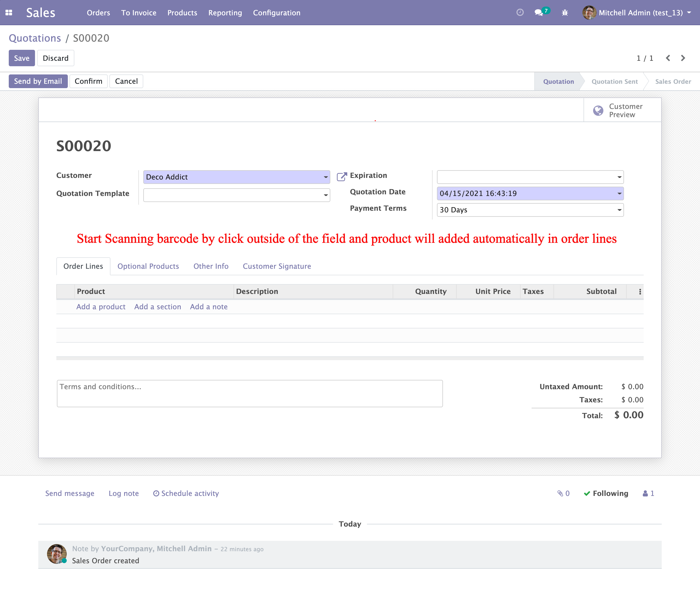Expand the Payment Terms dropdown
The height and width of the screenshot is (595, 700).
pos(619,210)
